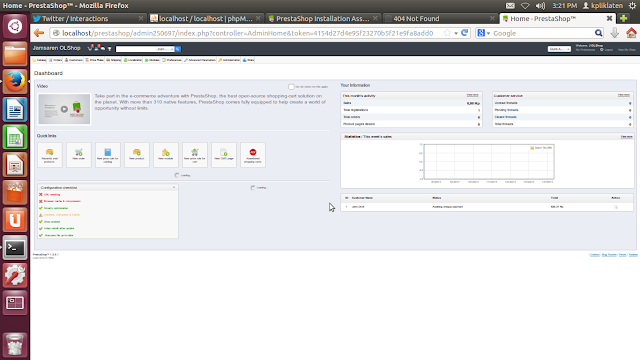Switch to the phpMyAdmin localhost tab
This screenshot has height=360, width=640.
pyautogui.click(x=205, y=18)
